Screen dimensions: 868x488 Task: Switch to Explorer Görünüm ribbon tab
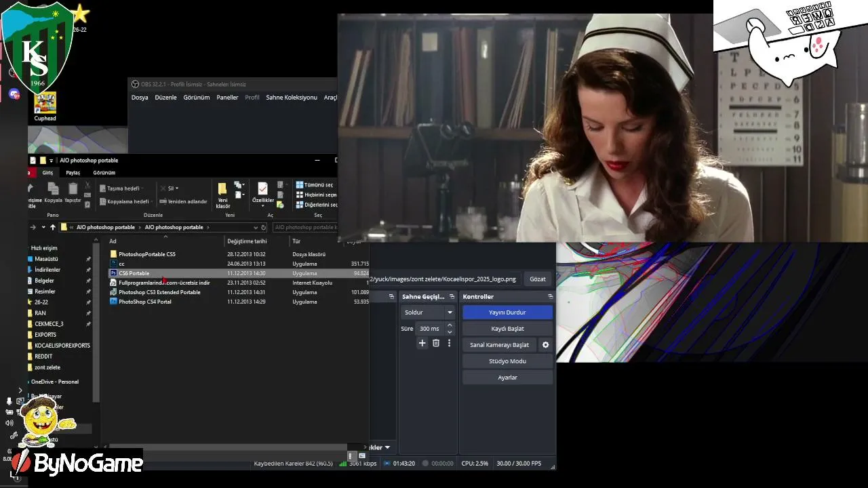point(104,173)
